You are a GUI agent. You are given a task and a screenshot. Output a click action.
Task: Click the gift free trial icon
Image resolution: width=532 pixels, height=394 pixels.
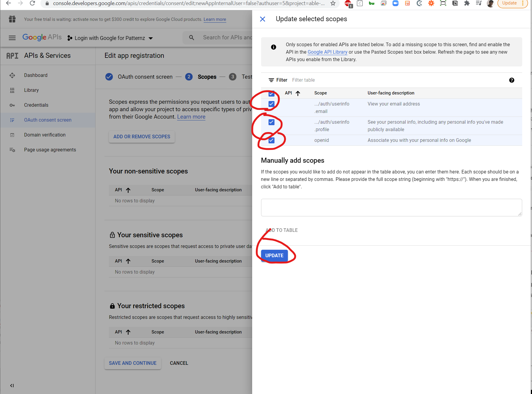[x=12, y=19]
